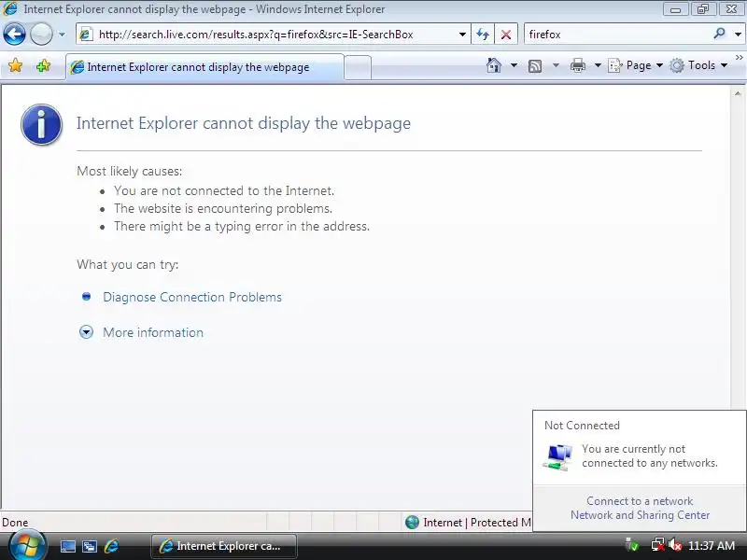
Task: Click the disconnected network tray icon
Action: coord(658,545)
